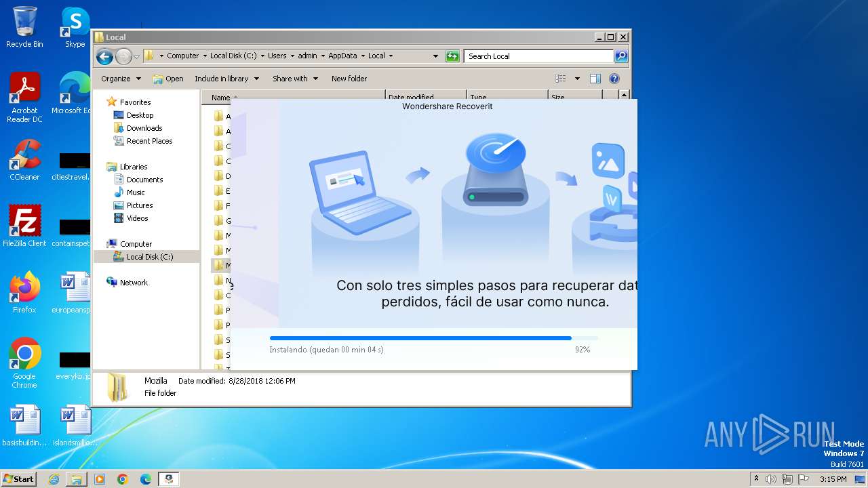The height and width of the screenshot is (488, 868).
Task: Open the Skype desktop shortcut
Action: (x=75, y=27)
